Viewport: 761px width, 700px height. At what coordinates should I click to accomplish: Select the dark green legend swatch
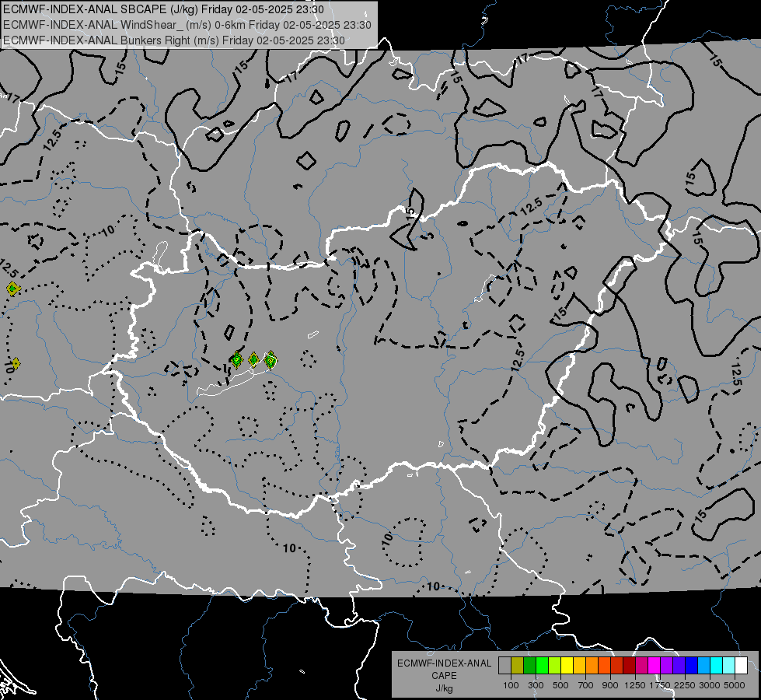coord(529,666)
